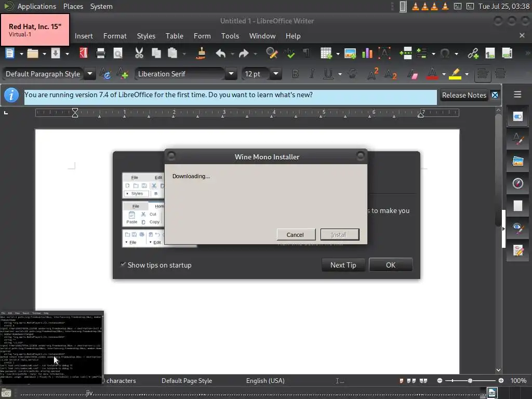Open font color dropdown arrow

point(444,74)
